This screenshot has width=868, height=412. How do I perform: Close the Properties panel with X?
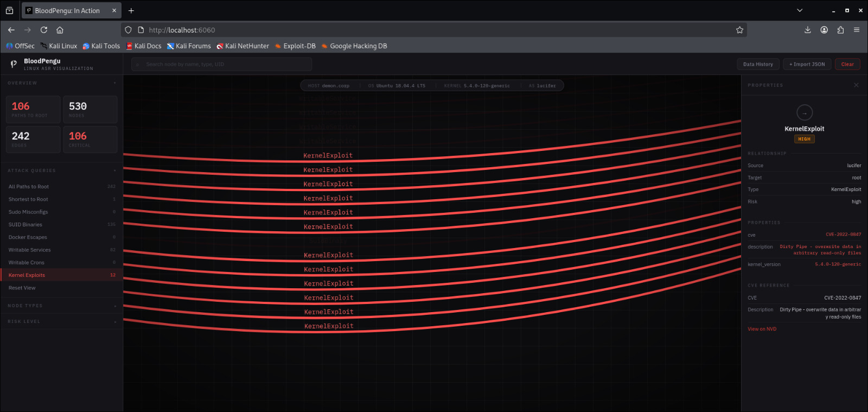pyautogui.click(x=856, y=85)
